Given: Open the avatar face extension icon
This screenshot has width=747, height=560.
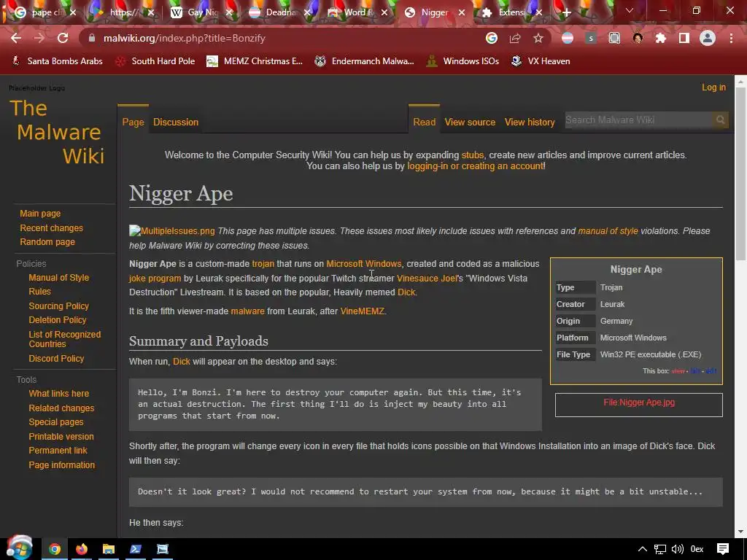Looking at the screenshot, I should coord(638,38).
